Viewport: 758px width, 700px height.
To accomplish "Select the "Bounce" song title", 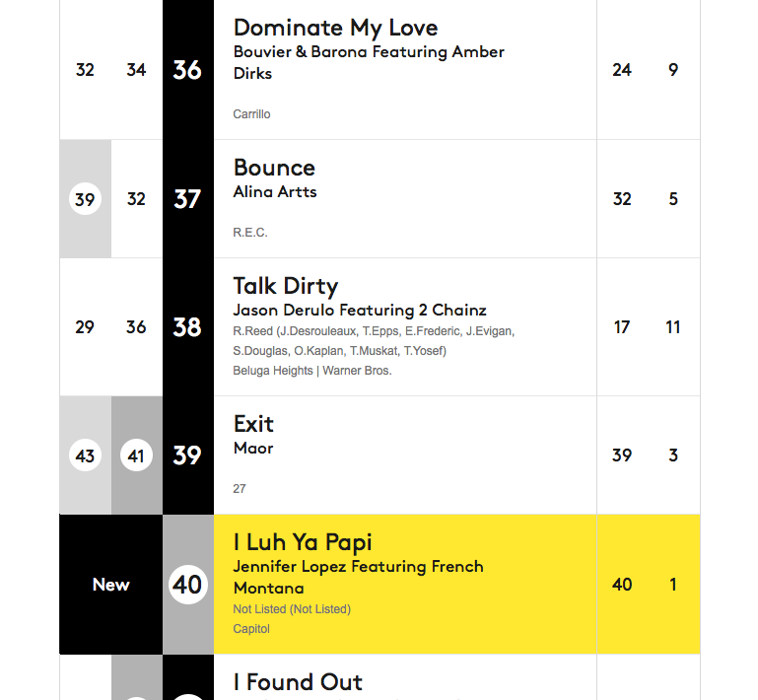I will pyautogui.click(x=274, y=168).
